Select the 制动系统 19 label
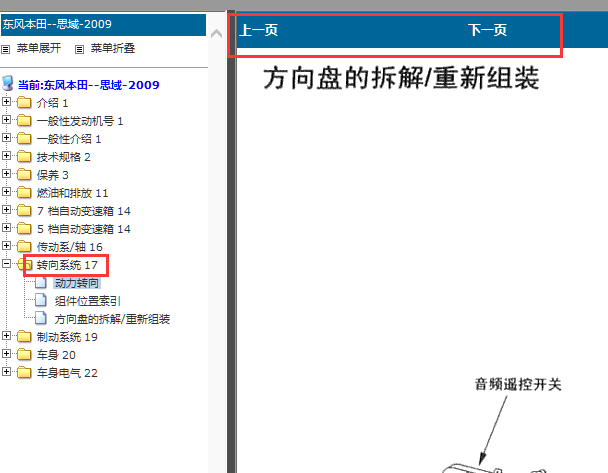 [67, 337]
